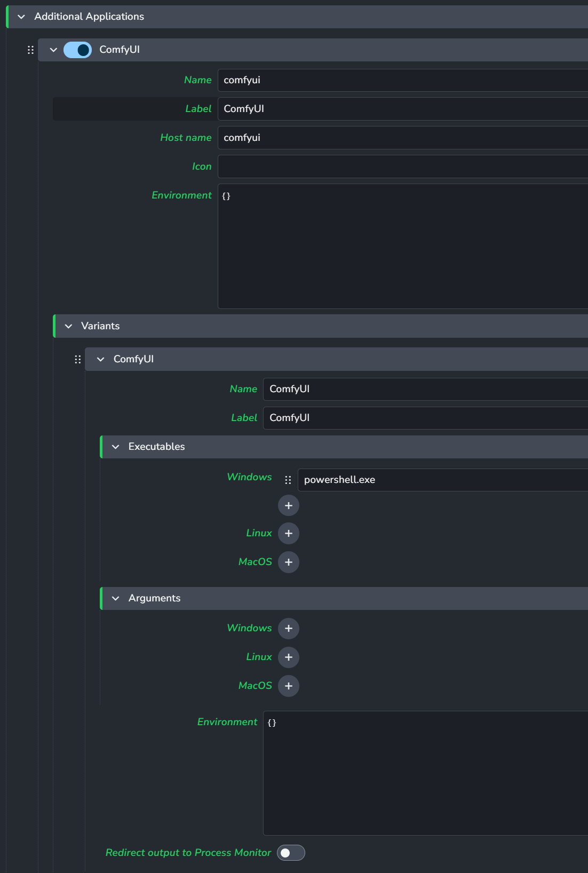Edit the application Label field 'ComfyUI'
The image size is (588, 873).
[403, 109]
